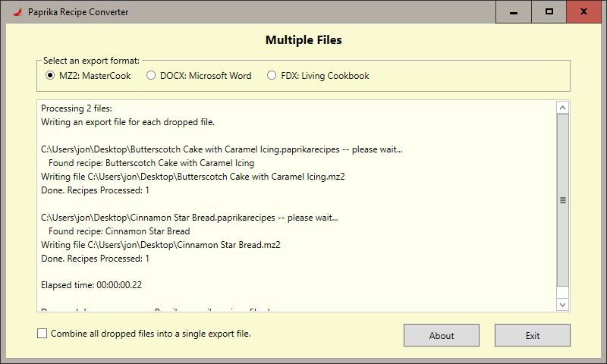
Task: Click the log scrollbar down arrow
Action: point(563,304)
